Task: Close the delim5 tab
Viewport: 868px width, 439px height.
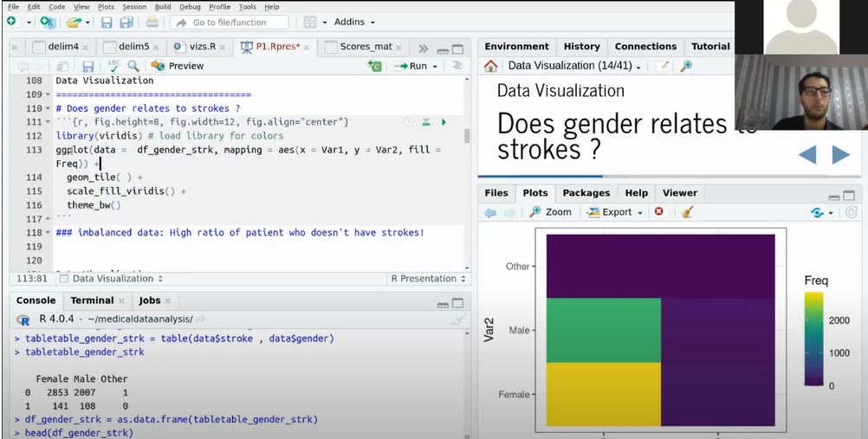Action: (x=156, y=48)
